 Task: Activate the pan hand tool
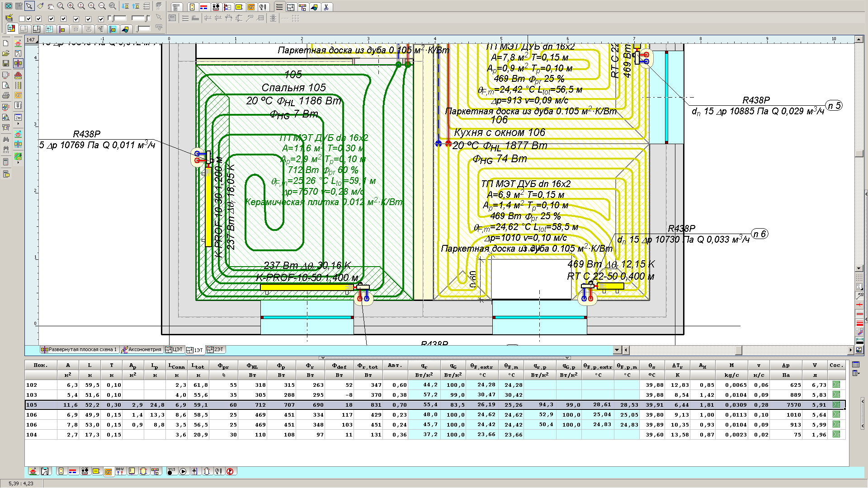51,6
